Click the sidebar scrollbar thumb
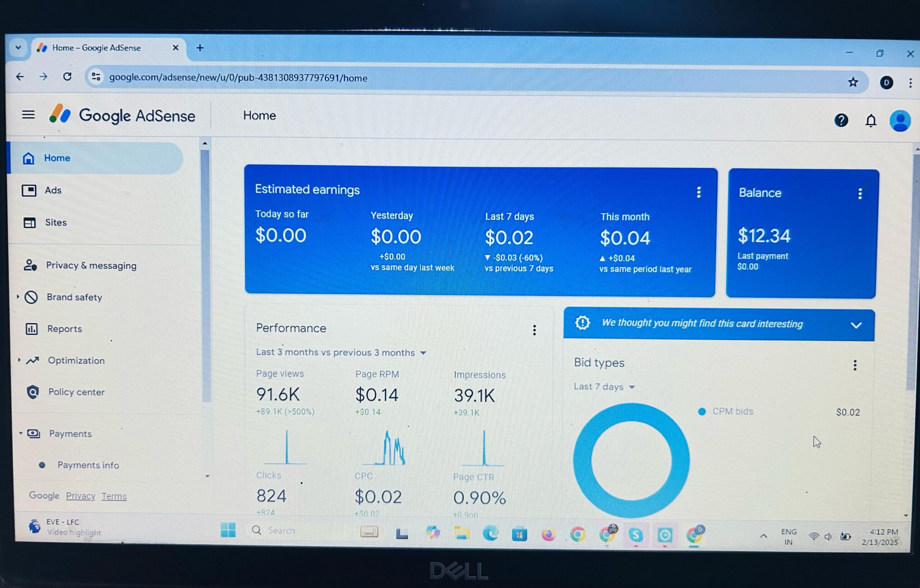 [x=205, y=275]
